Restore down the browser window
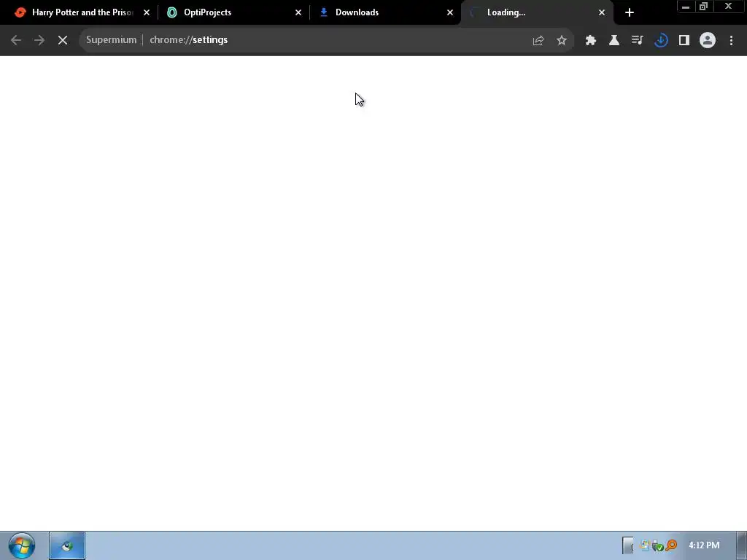This screenshot has width=747, height=560. tap(704, 7)
